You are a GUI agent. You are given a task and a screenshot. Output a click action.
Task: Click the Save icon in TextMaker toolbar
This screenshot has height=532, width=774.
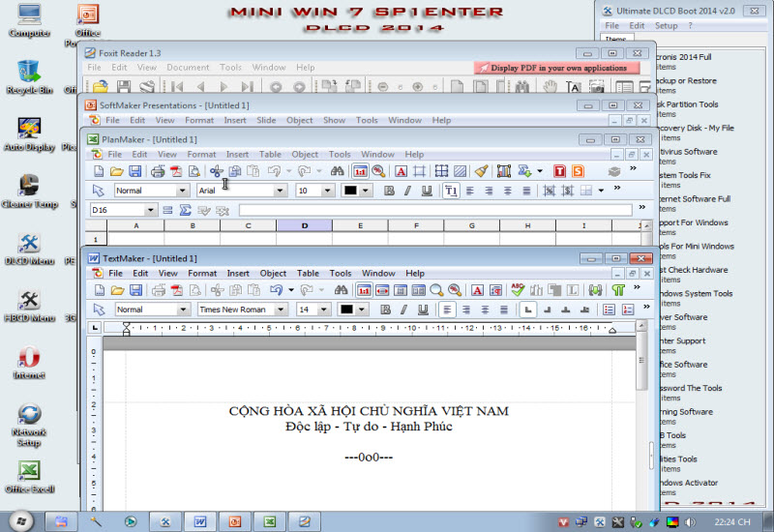tap(135, 290)
